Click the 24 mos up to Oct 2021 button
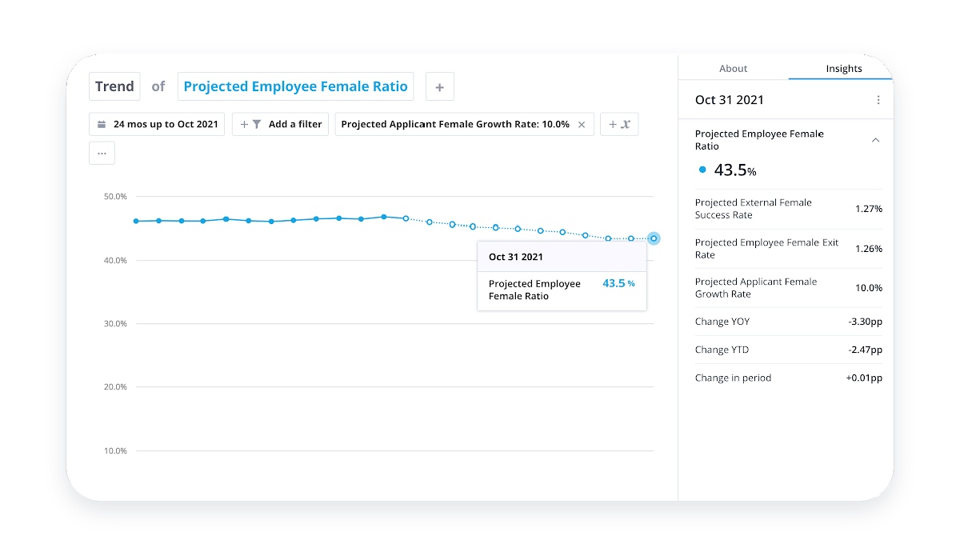The width and height of the screenshot is (960, 560). (157, 125)
